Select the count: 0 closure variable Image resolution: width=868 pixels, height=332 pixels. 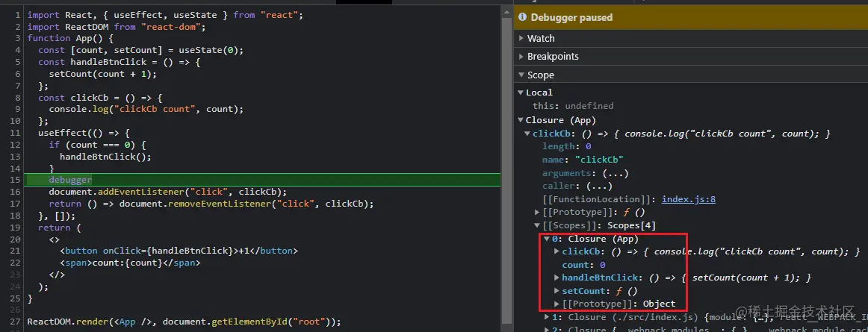[x=584, y=265]
